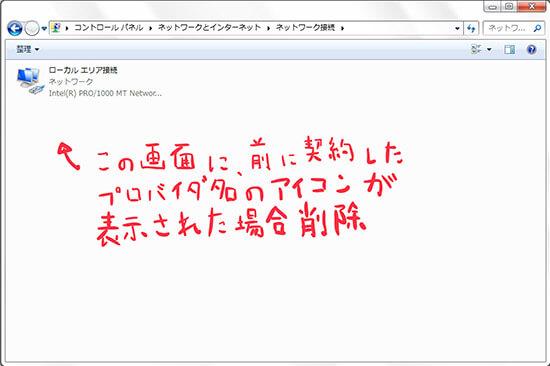Select the ローカル エリア接続 network adapter icon

30,81
